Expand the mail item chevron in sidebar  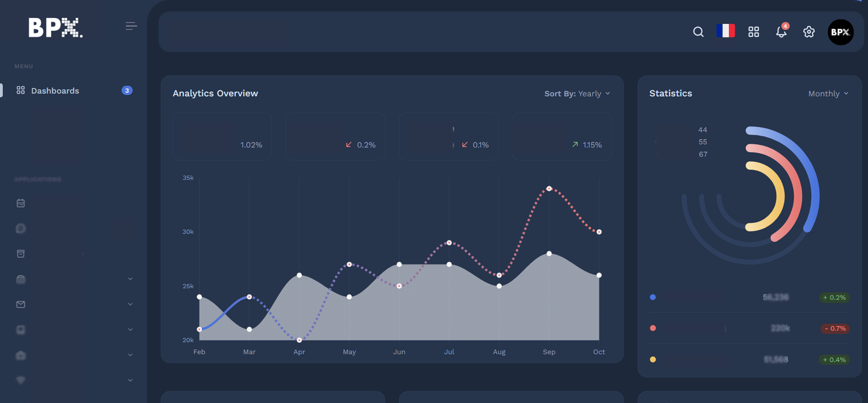[x=130, y=305]
